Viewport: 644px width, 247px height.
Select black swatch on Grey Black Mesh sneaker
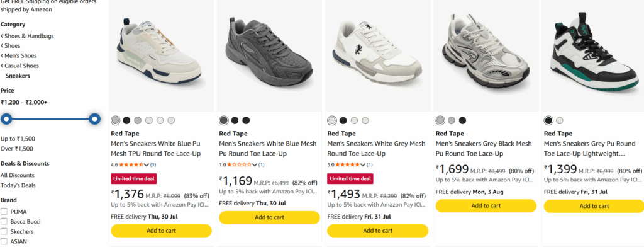click(x=462, y=120)
